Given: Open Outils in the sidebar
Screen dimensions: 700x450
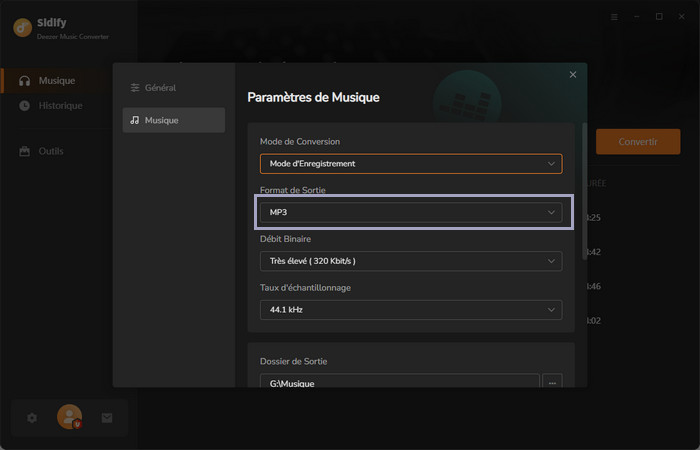Looking at the screenshot, I should pos(50,151).
